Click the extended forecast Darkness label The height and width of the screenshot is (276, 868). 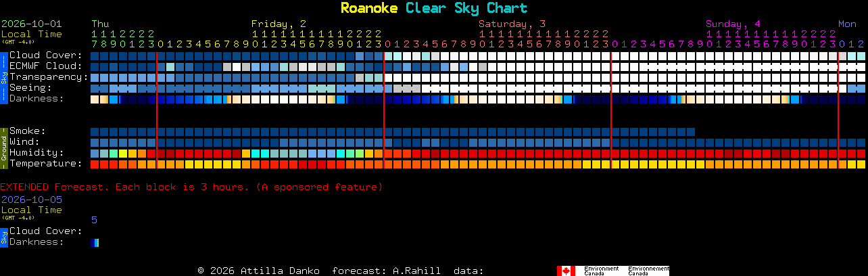click(37, 242)
